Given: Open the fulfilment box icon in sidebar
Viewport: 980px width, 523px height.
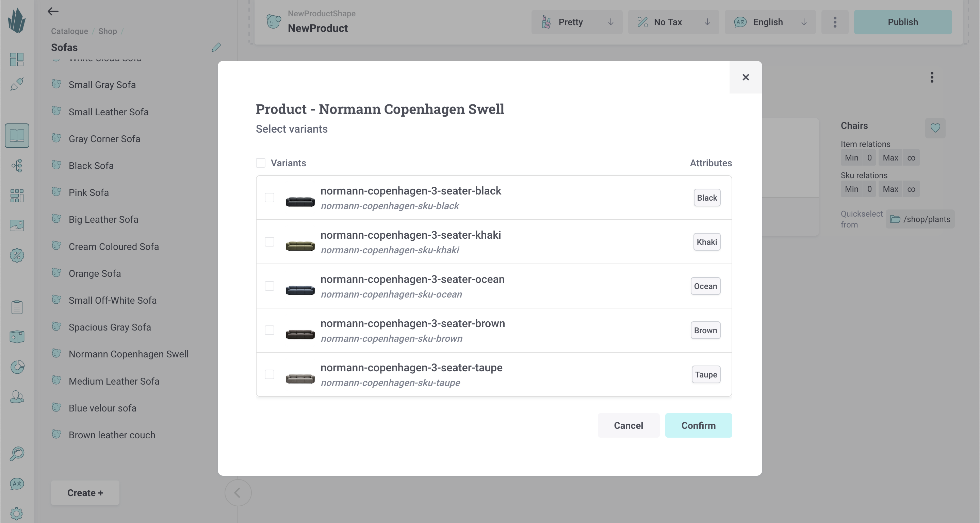Looking at the screenshot, I should click(x=17, y=337).
